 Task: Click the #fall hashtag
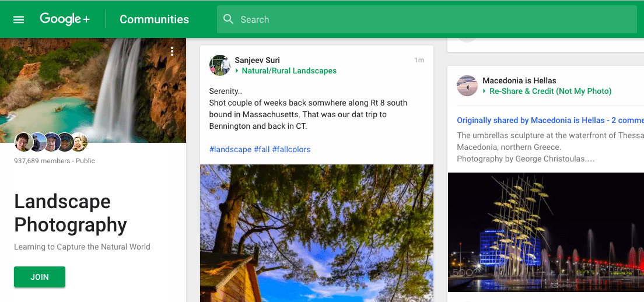[262, 149]
